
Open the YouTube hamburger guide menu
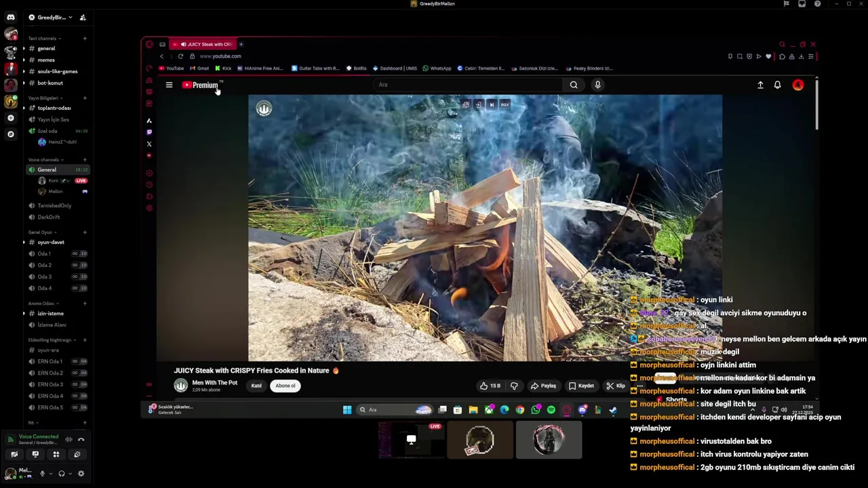click(x=169, y=85)
